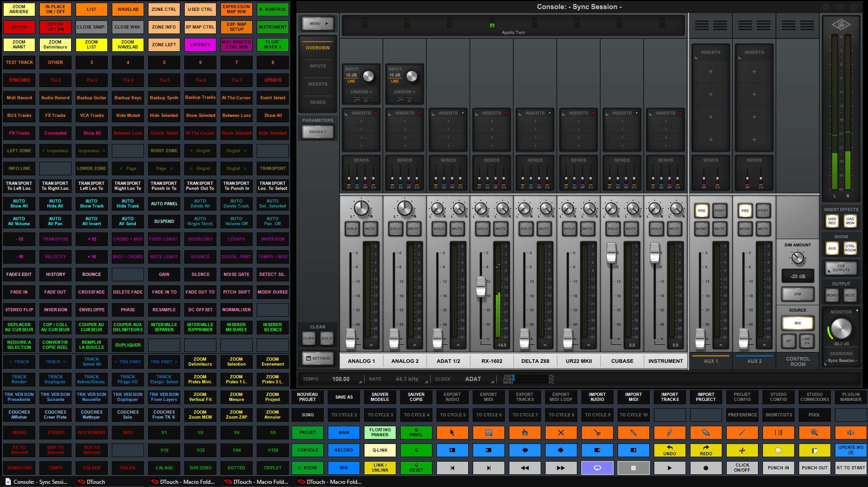The width and height of the screenshot is (868, 487).
Task: Select the pencil draw tool icon
Action: tap(670, 433)
